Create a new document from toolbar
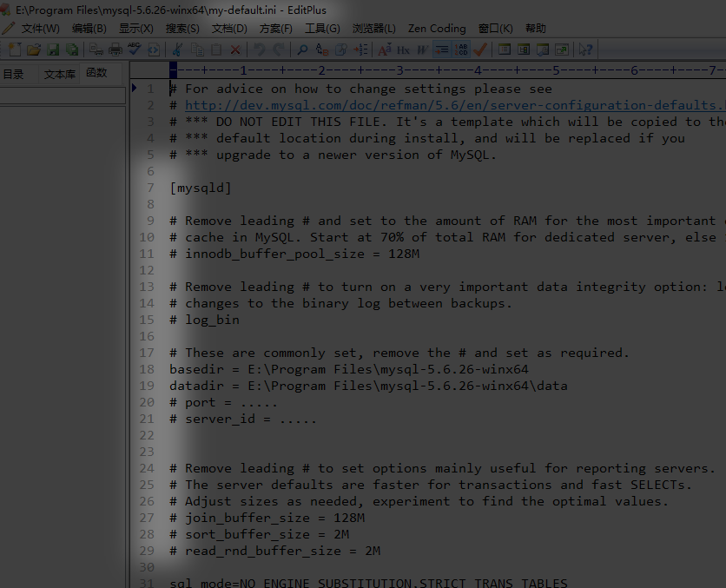This screenshot has height=588, width=726. point(15,50)
